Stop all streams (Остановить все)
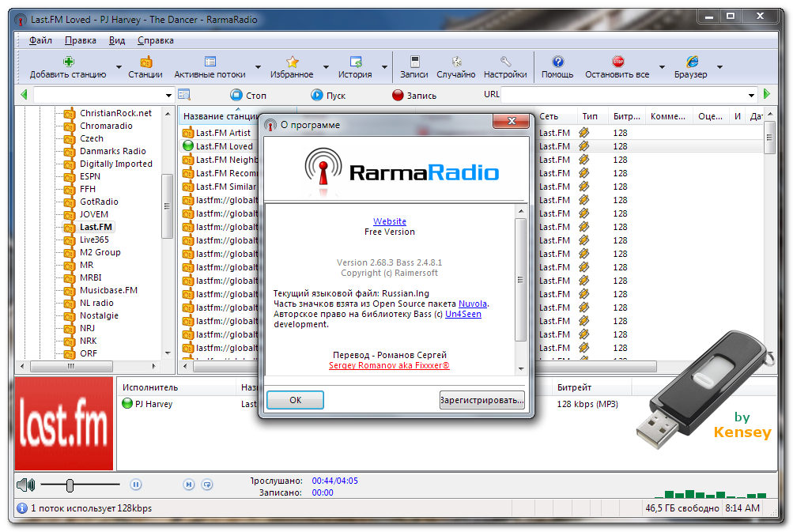The width and height of the screenshot is (793, 532). [x=617, y=67]
